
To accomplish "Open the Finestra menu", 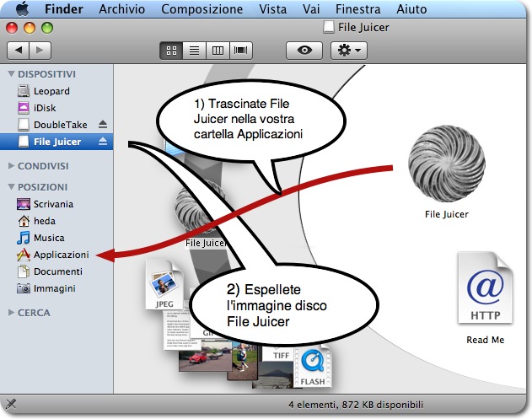I will click(x=358, y=8).
